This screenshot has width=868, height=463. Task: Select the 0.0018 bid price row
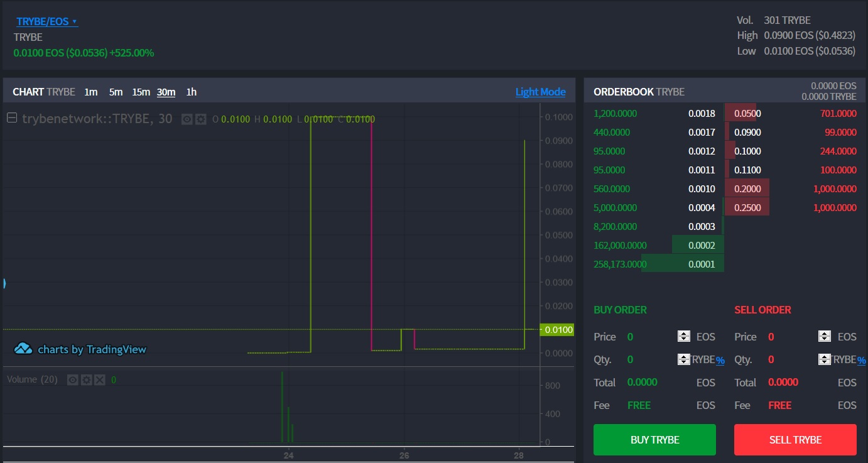point(654,114)
